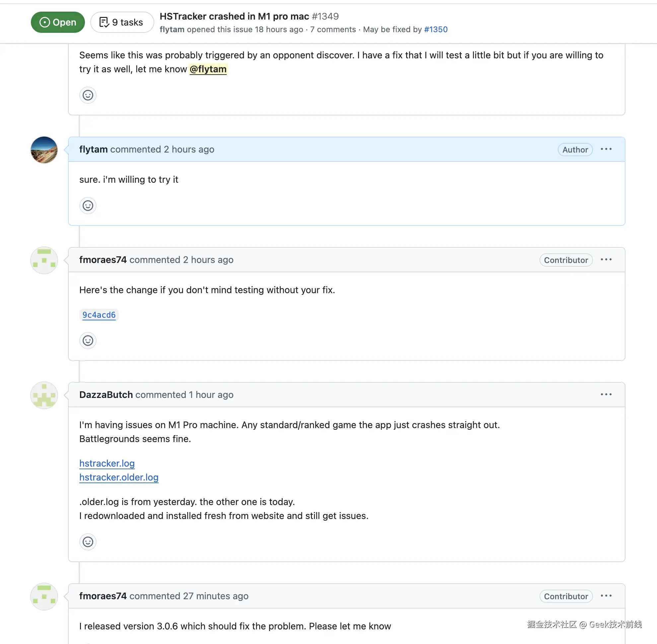Add emoji reaction to flytam's comment
The width and height of the screenshot is (657, 644).
click(x=88, y=206)
